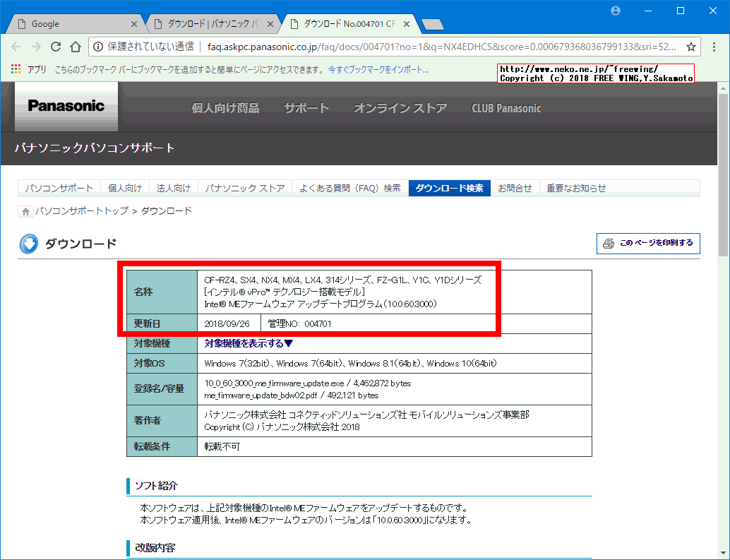Select the お問合せ tab
The image size is (730, 560).
(516, 188)
